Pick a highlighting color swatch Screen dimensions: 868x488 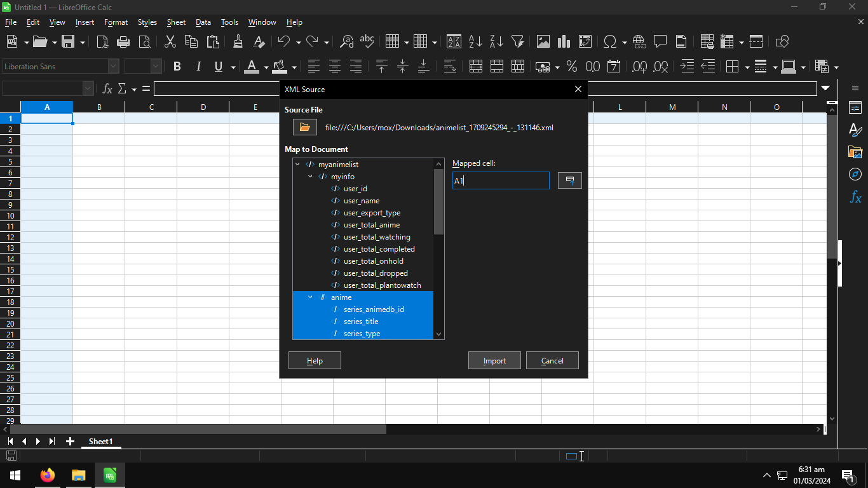point(280,66)
